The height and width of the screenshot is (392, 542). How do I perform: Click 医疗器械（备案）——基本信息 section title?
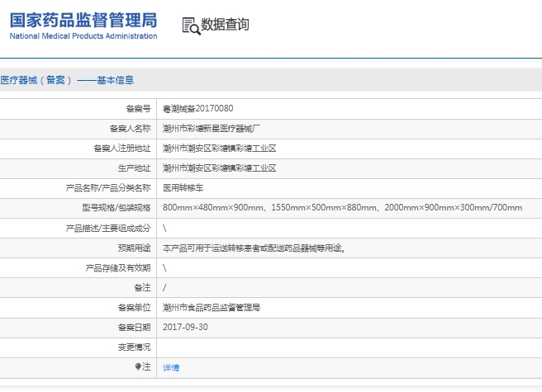pos(67,80)
